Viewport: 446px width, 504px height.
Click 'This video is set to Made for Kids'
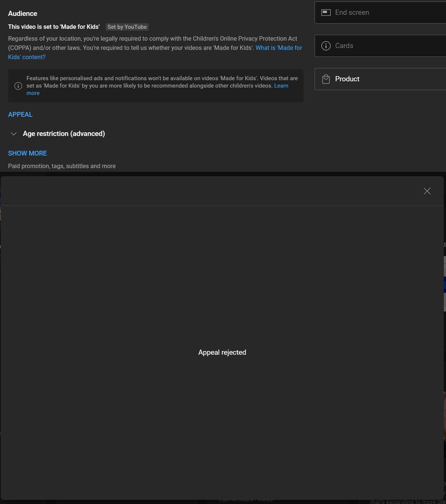tap(54, 27)
